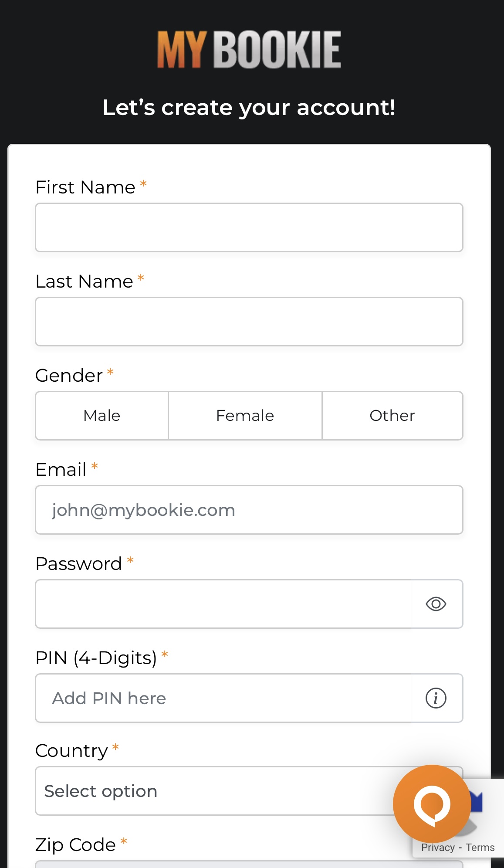Click into the Last Name field
This screenshot has width=504, height=868.
[x=249, y=322]
